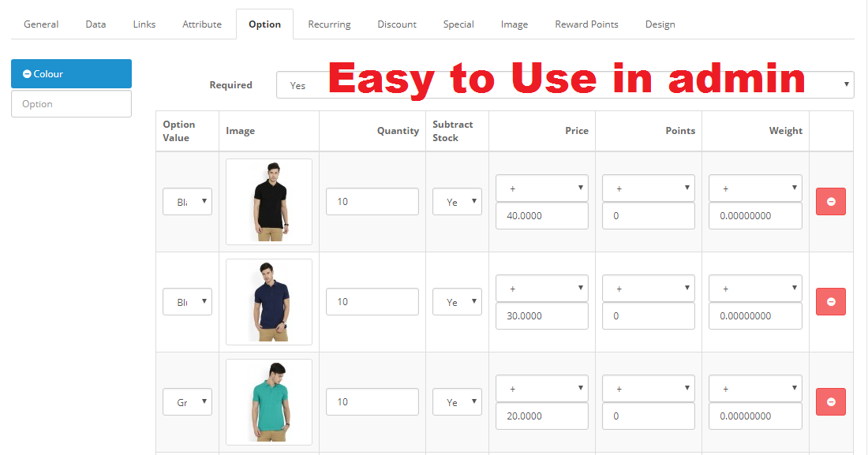Viewport: 868px width, 455px height.
Task: Switch to the Discount tab
Action: pos(397,24)
